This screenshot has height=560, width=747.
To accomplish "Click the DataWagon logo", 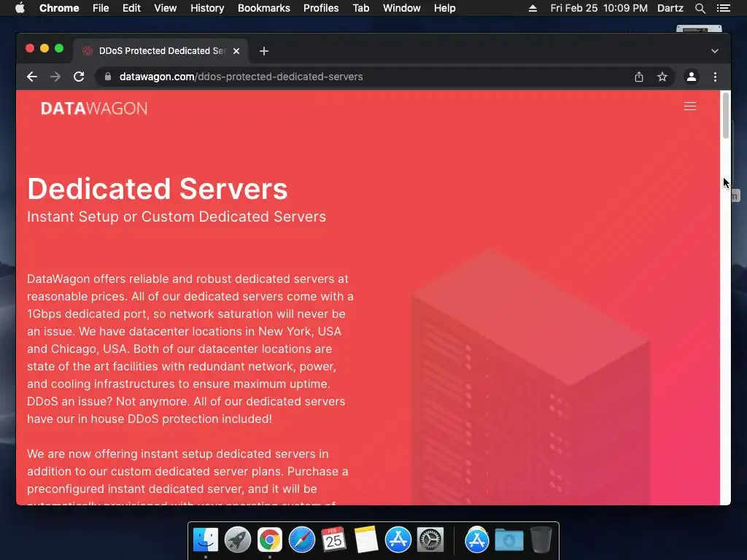I will click(x=94, y=109).
